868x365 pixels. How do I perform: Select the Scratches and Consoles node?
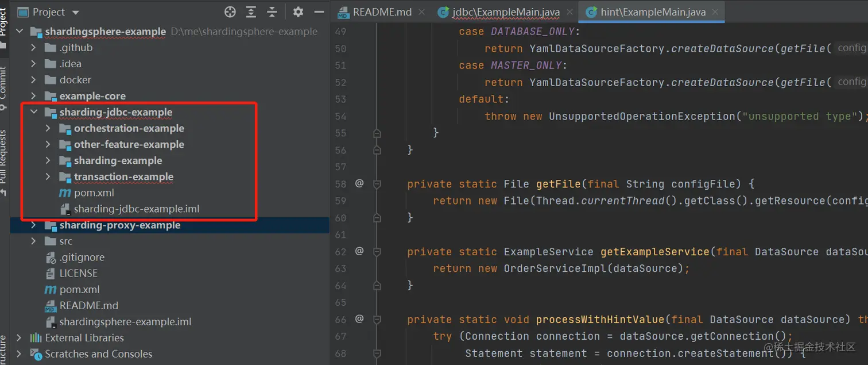coord(169,354)
